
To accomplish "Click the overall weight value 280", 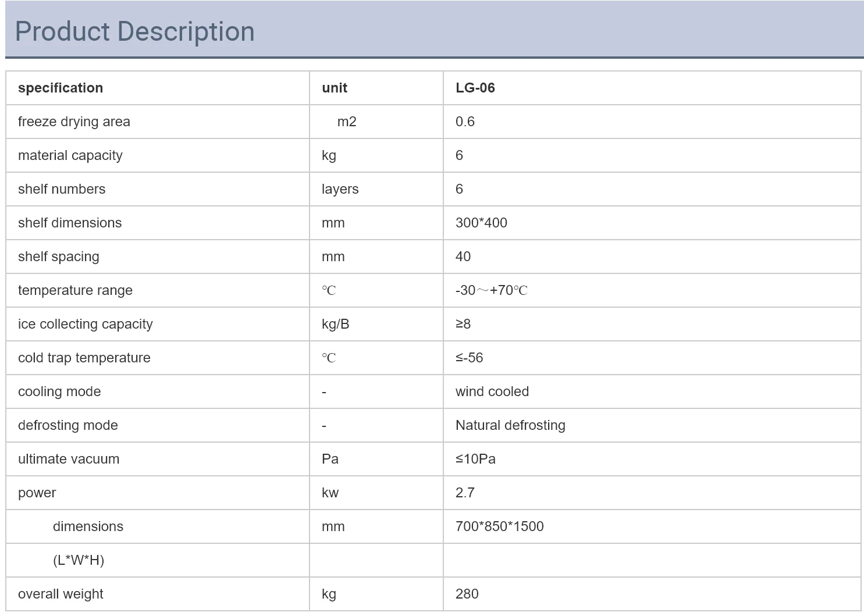I will click(467, 594).
